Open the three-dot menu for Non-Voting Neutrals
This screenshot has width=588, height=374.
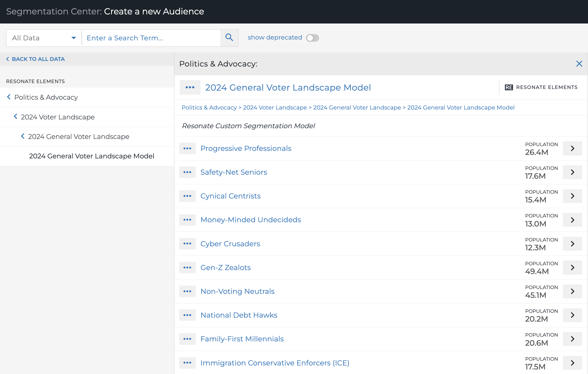(x=187, y=291)
